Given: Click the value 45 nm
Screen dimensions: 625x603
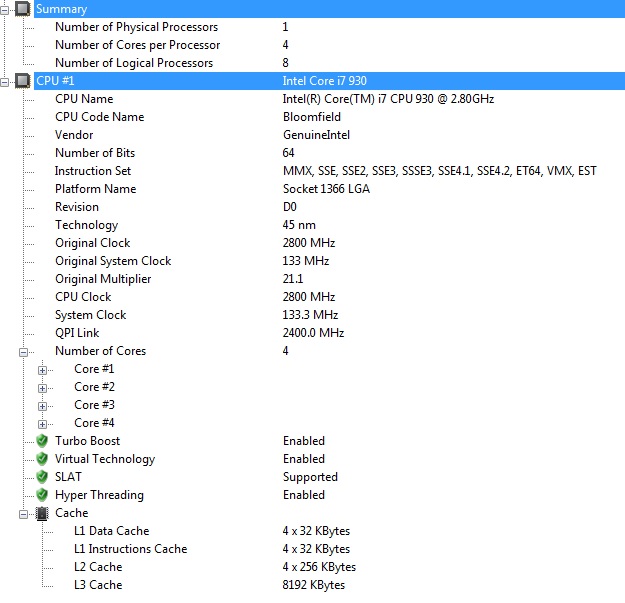Looking at the screenshot, I should (299, 225).
